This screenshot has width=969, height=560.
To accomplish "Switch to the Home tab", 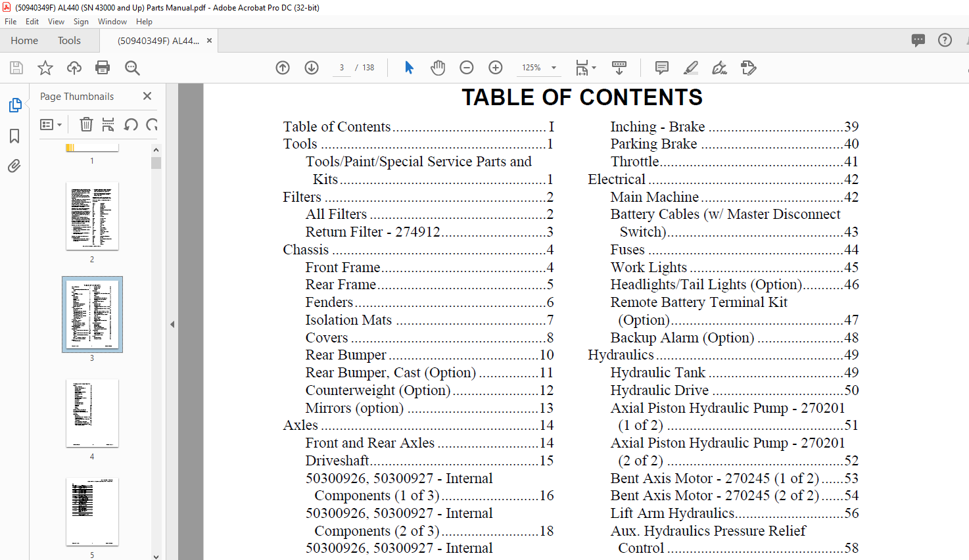I will click(24, 41).
